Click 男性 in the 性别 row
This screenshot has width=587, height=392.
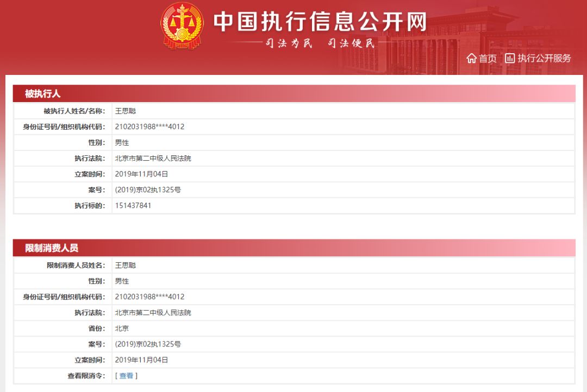(122, 142)
